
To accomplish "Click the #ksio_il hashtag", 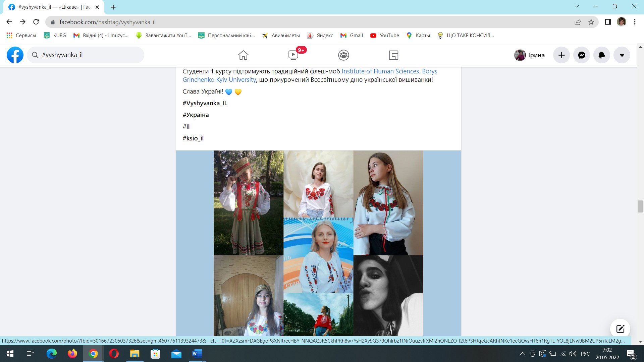I will pos(193,138).
